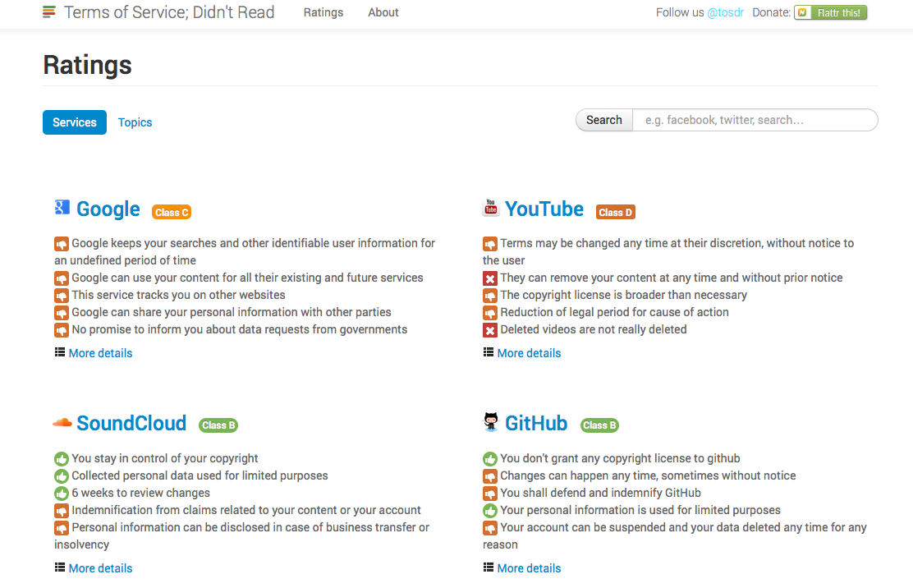Select the Services tab

75,122
